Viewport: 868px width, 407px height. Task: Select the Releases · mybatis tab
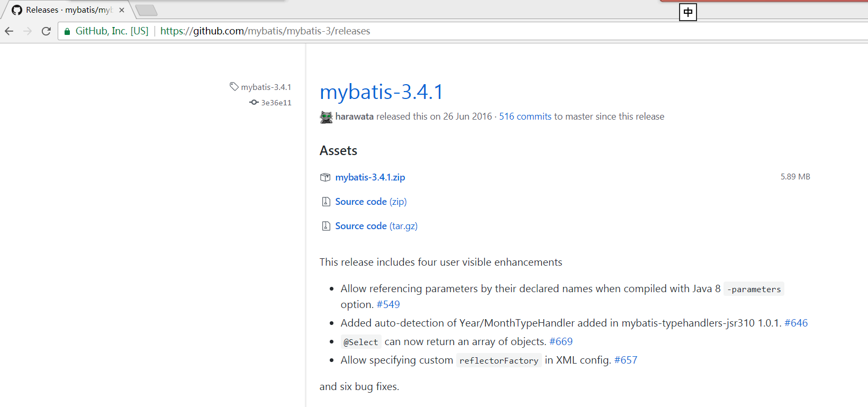pos(68,10)
